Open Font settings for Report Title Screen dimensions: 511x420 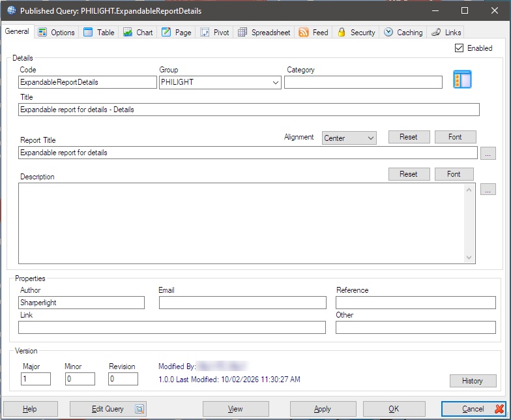click(x=455, y=137)
